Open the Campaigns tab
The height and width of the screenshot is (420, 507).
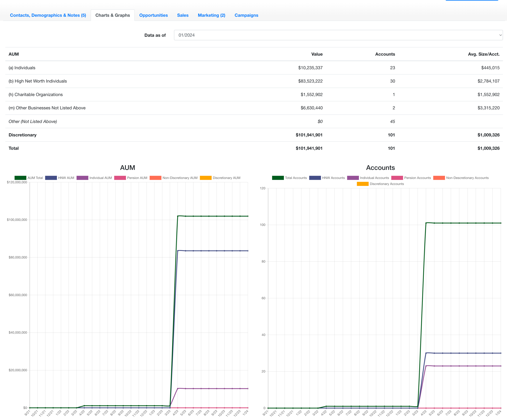(x=246, y=15)
